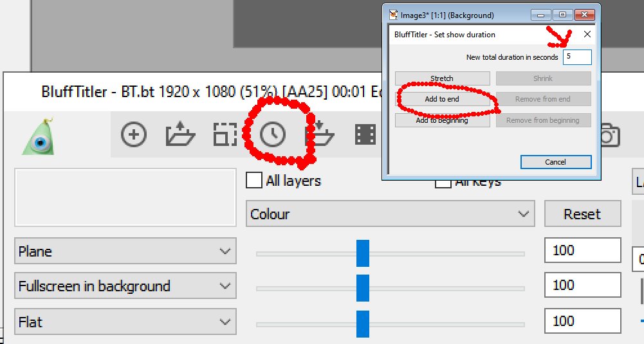
Task: Click the BluffTitler main window title text
Action: pos(211,91)
